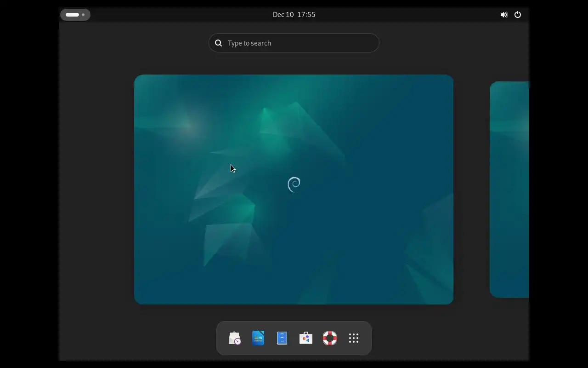
Task: Click the Activities workspace indicator pill
Action: tap(75, 15)
